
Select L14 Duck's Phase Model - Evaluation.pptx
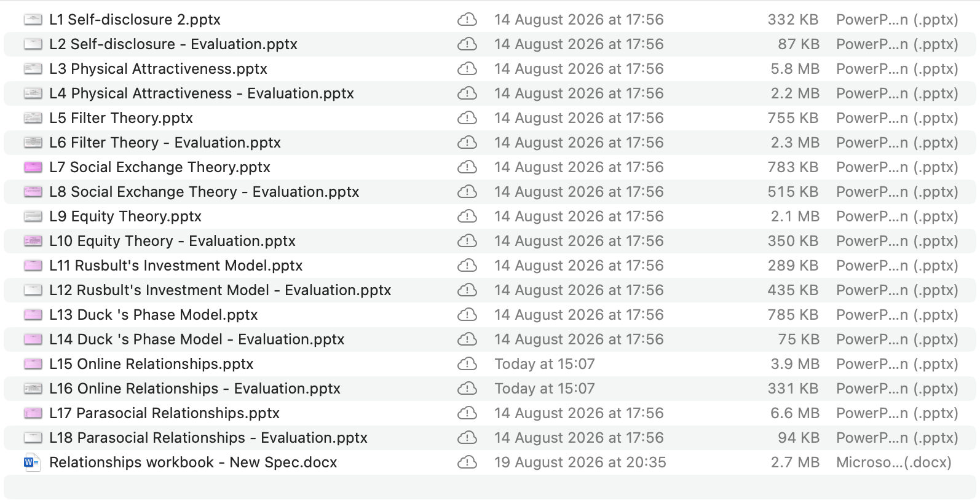(x=490, y=339)
